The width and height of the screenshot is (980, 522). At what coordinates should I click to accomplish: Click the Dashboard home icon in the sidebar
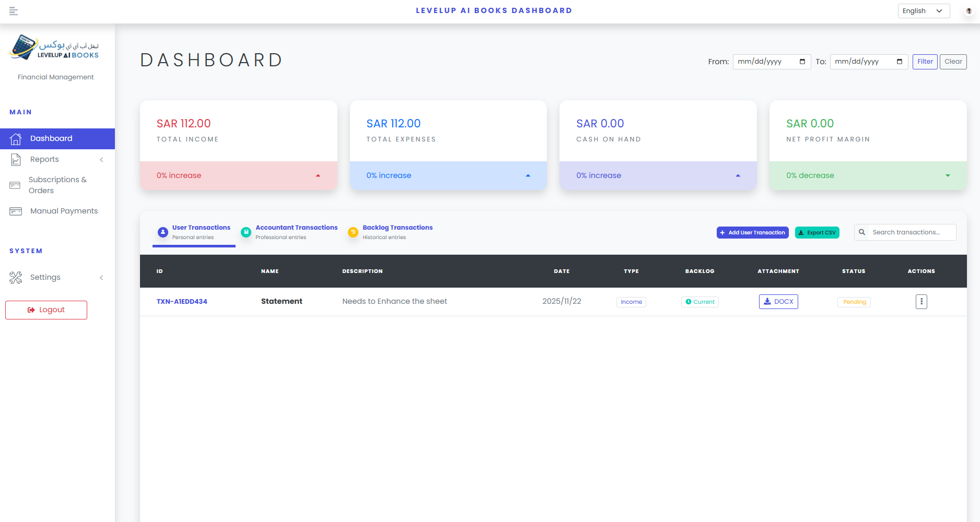coord(16,139)
